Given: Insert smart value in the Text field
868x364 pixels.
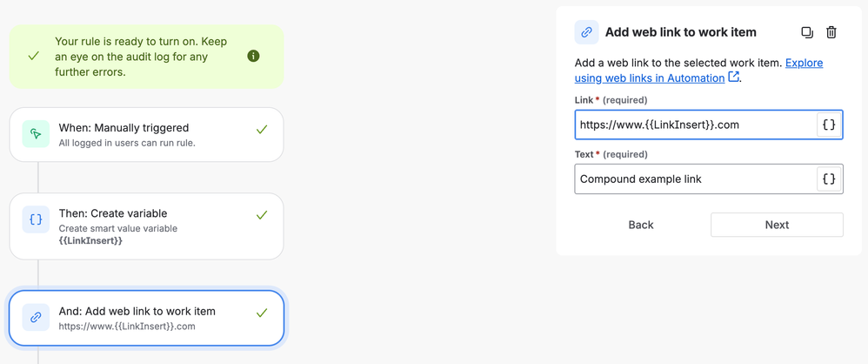Looking at the screenshot, I should coord(829,179).
